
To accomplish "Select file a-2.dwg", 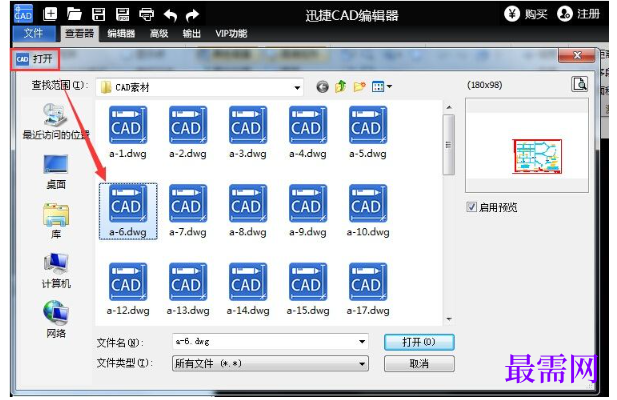I will pos(188,133).
